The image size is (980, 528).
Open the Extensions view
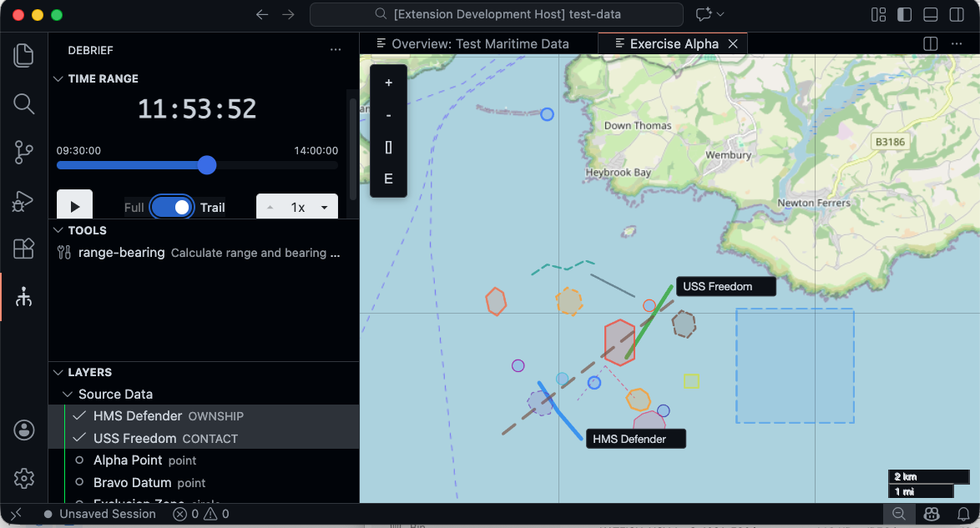(23, 249)
